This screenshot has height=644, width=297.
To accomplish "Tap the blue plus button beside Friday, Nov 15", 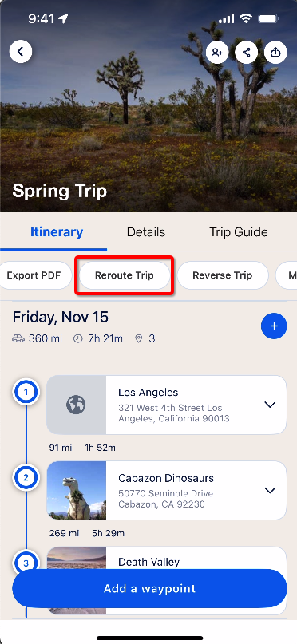I will click(274, 326).
